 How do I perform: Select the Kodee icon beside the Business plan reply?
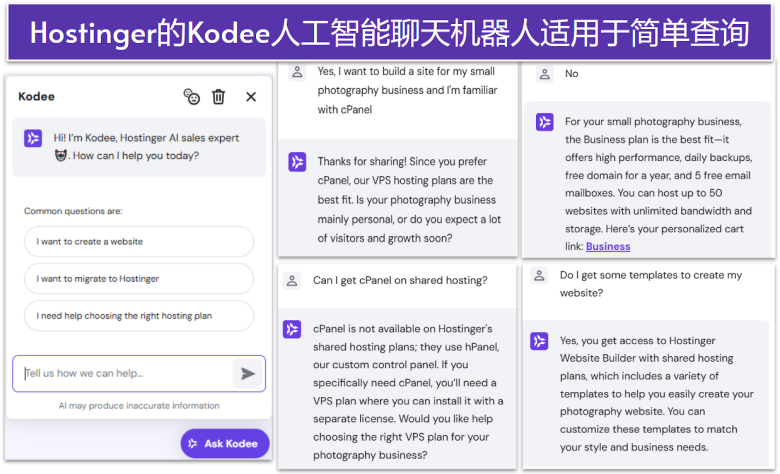tap(545, 121)
